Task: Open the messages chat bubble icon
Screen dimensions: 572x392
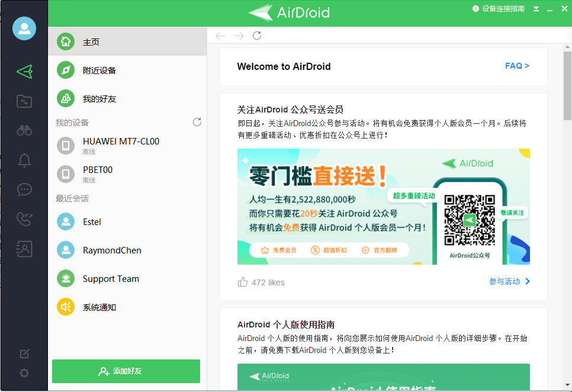Action: [24, 189]
